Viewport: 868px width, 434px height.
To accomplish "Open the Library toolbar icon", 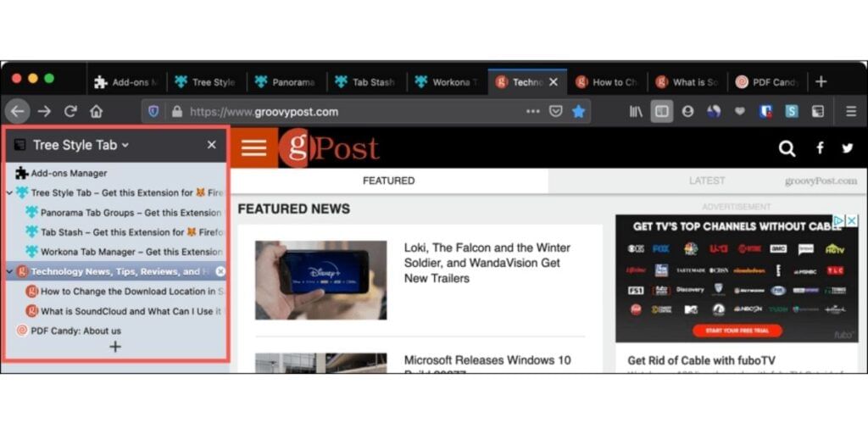I will tap(636, 112).
